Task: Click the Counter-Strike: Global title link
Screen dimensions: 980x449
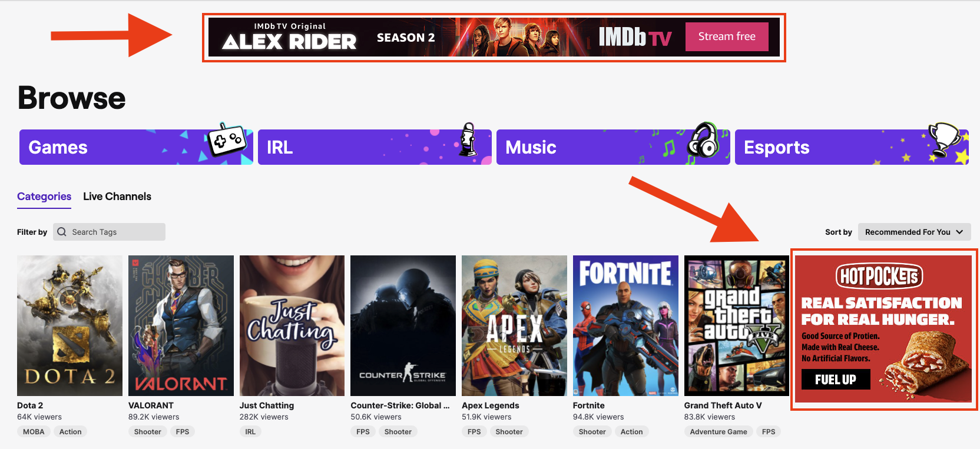Action: pos(400,405)
